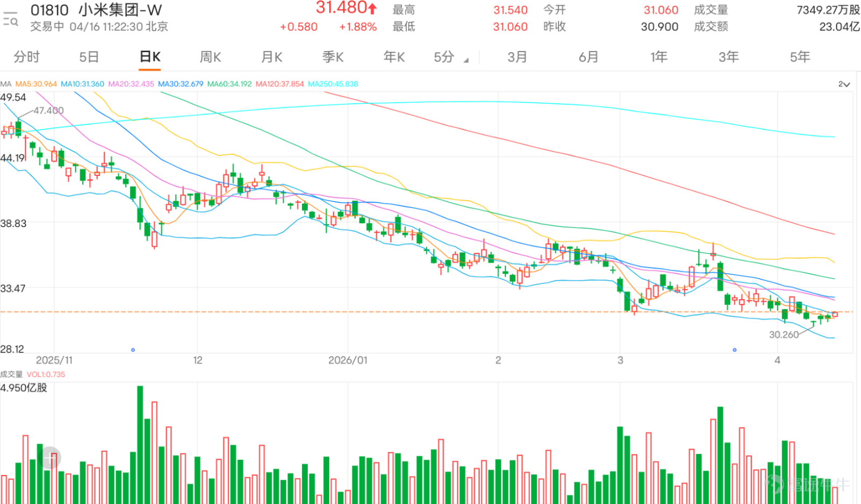The width and height of the screenshot is (861, 504).
Task: Click the tallest green volume bar
Action: point(140,445)
